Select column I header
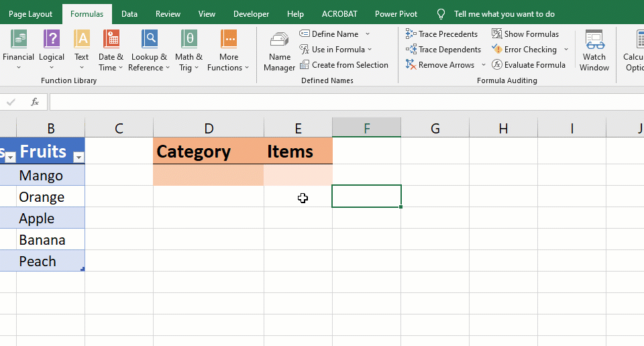 [572, 128]
